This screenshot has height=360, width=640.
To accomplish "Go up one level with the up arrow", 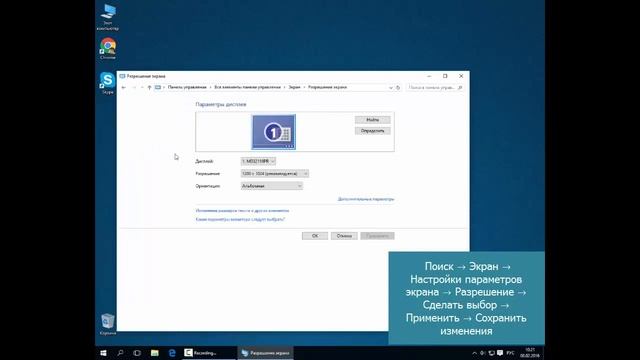I will [x=149, y=87].
